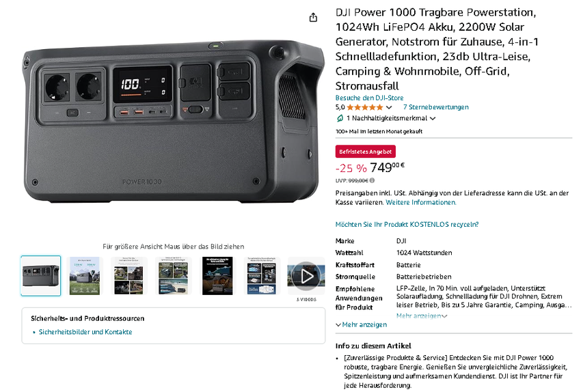Click the Weitere Informationen link

coord(421,202)
